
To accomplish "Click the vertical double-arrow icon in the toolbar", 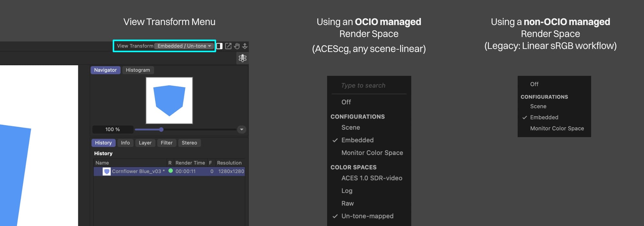I will point(245,46).
